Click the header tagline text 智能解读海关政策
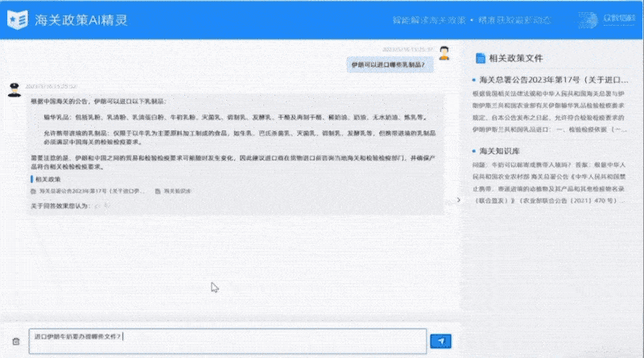This screenshot has height=358, width=644. tap(429, 20)
